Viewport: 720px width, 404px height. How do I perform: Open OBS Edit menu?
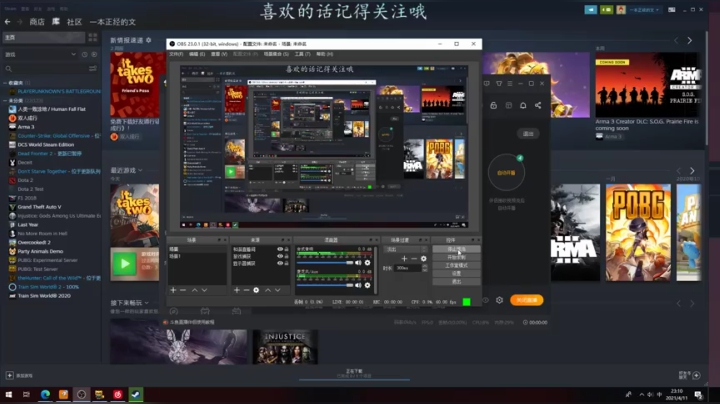(x=197, y=54)
